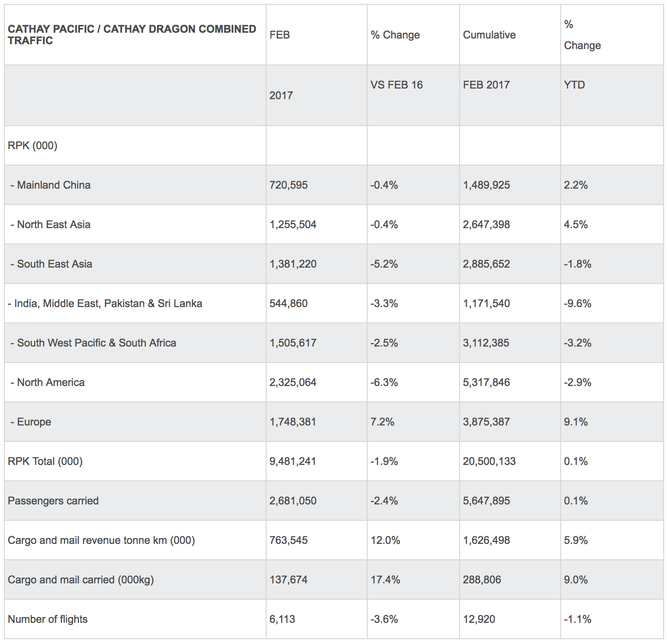The image size is (667, 644).
Task: Select the VS FEB 16 subheader
Action: [397, 85]
